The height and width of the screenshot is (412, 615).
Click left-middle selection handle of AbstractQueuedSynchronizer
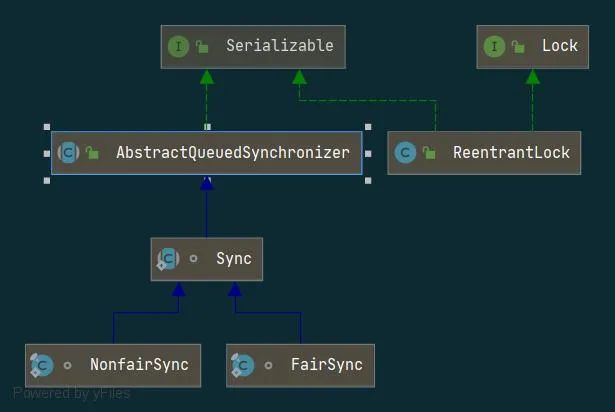point(47,153)
